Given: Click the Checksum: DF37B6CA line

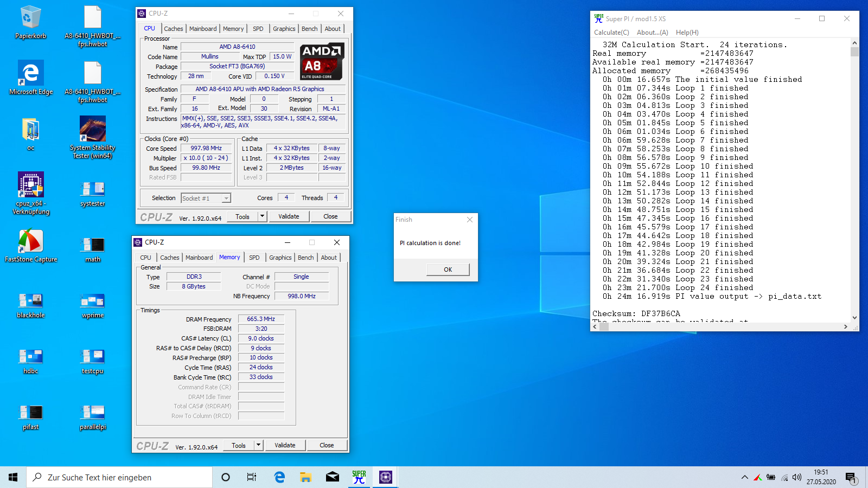Looking at the screenshot, I should coord(636,314).
